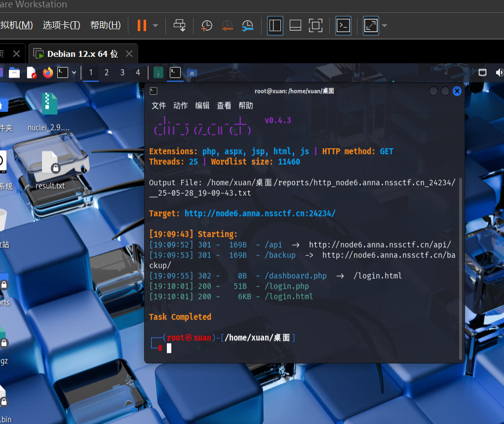The height and width of the screenshot is (424, 504).
Task: Switch to workspace 3
Action: click(122, 73)
